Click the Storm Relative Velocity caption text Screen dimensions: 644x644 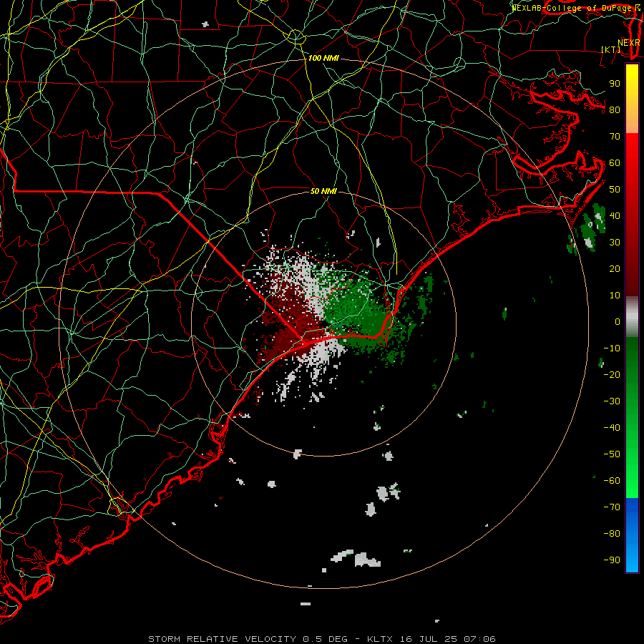pos(322,639)
